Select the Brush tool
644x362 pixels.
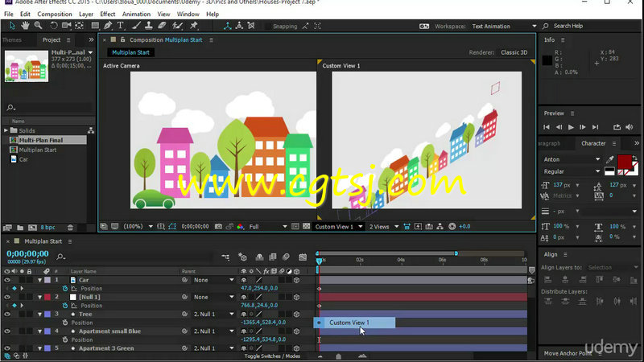(x=136, y=26)
